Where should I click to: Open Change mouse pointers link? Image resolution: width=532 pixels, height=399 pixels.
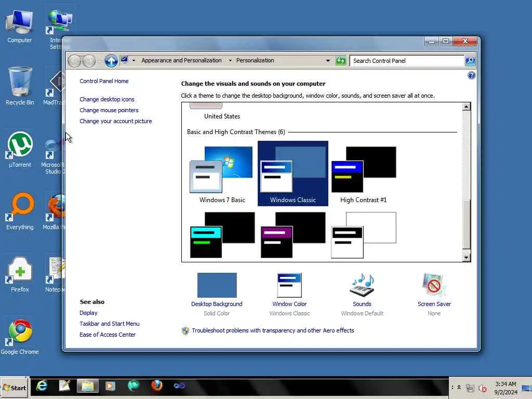click(x=109, y=110)
